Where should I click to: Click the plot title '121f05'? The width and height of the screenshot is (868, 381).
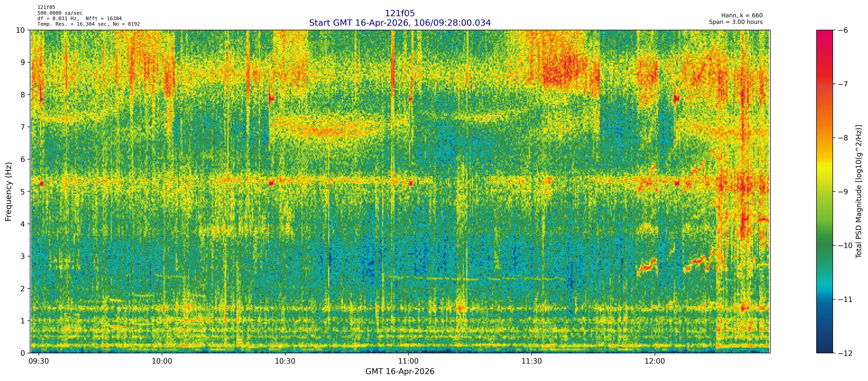(400, 13)
